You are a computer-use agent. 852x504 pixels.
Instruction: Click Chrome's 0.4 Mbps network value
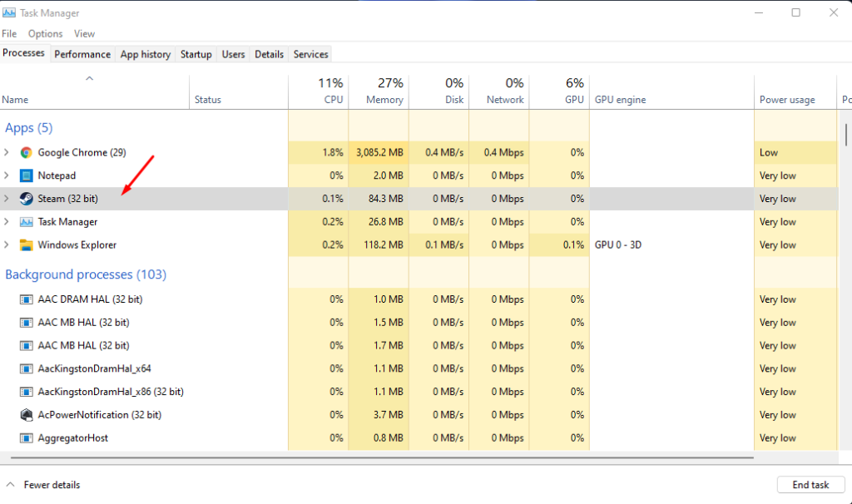click(x=503, y=152)
